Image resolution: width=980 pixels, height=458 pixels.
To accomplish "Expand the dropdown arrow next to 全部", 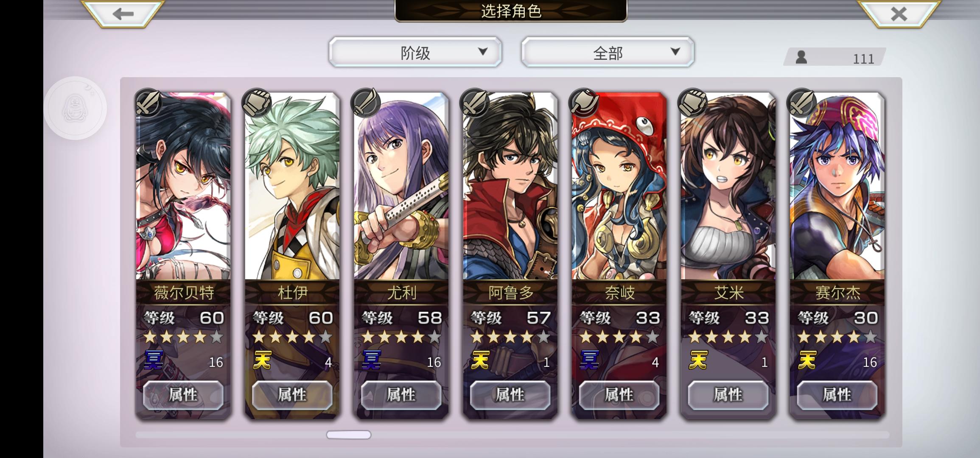I will click(x=675, y=52).
